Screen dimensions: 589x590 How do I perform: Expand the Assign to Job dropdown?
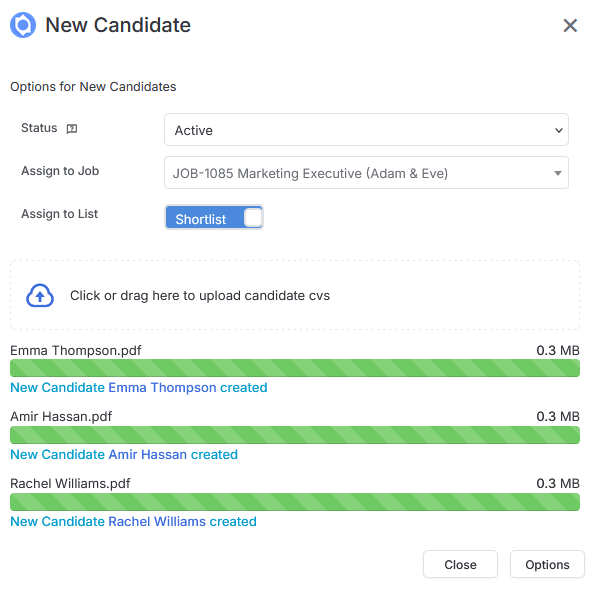click(x=366, y=173)
